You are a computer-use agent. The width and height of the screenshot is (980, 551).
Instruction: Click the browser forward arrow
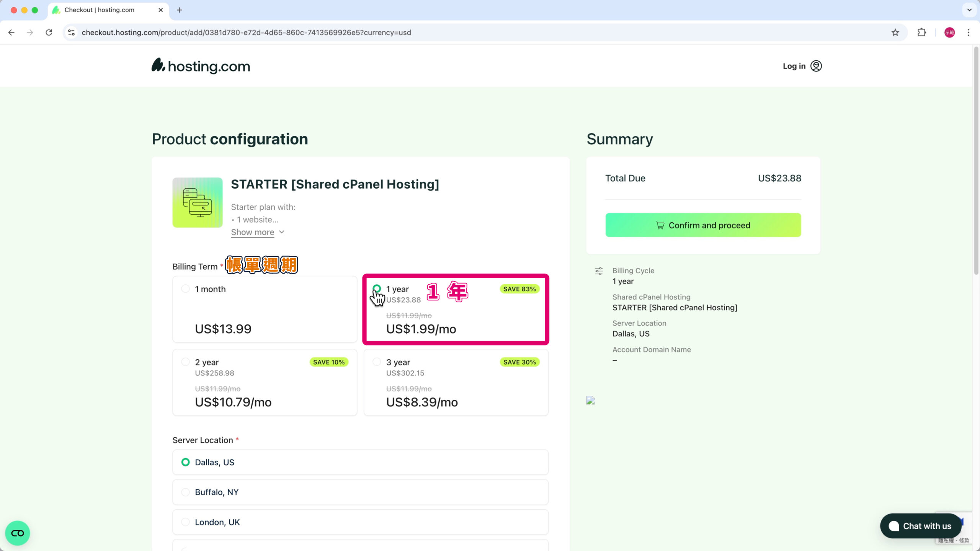pyautogui.click(x=30, y=33)
